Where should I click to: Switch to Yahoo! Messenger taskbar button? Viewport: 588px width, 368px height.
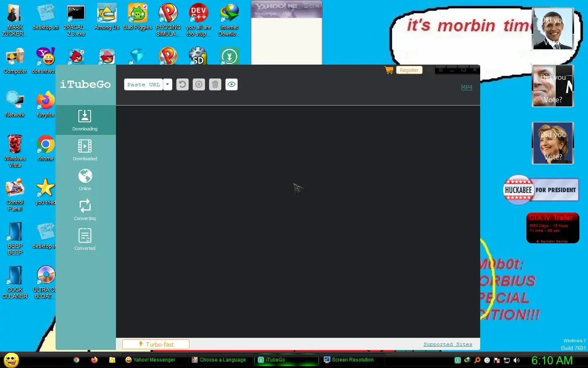click(x=154, y=360)
